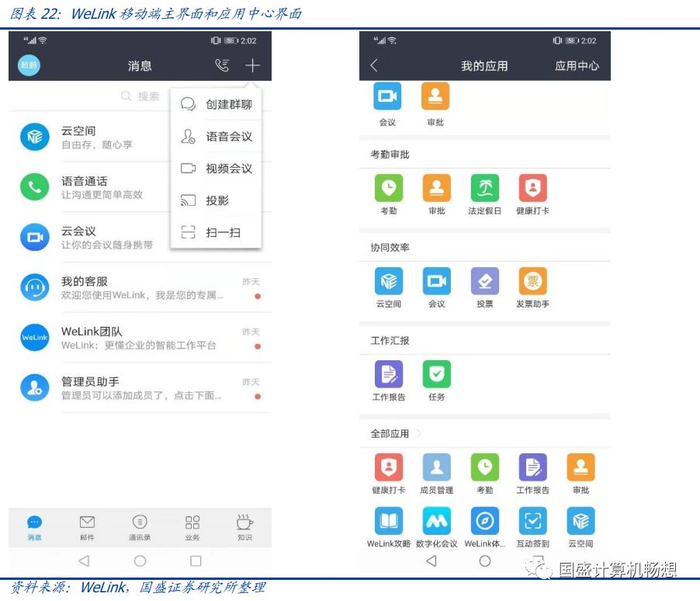Open the 云会议 camera icon in messages

(x=35, y=237)
